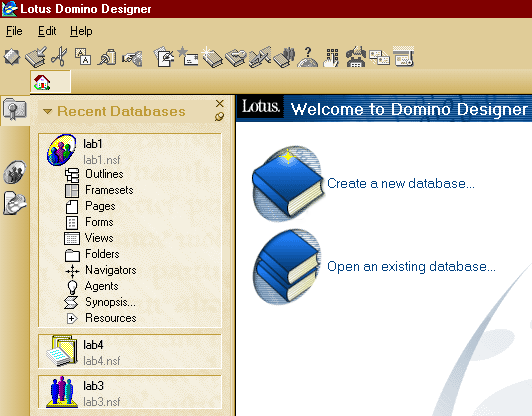Click the sparkle book new database icon

(212, 57)
